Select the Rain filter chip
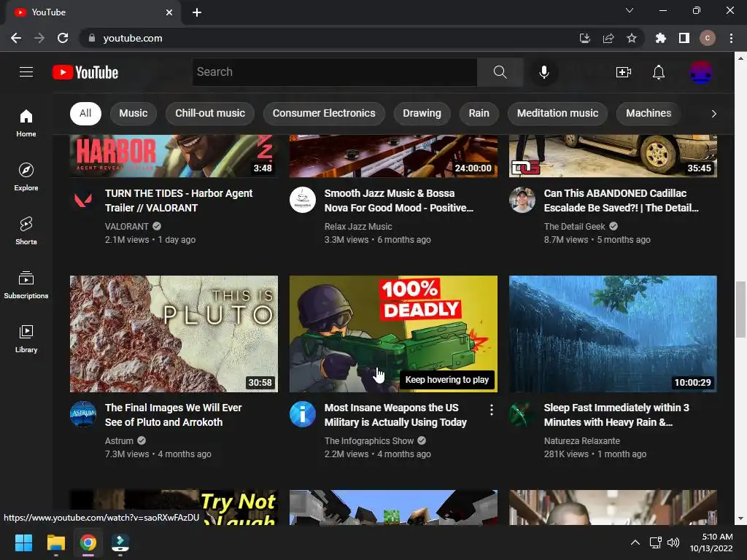This screenshot has height=560, width=747. (479, 113)
